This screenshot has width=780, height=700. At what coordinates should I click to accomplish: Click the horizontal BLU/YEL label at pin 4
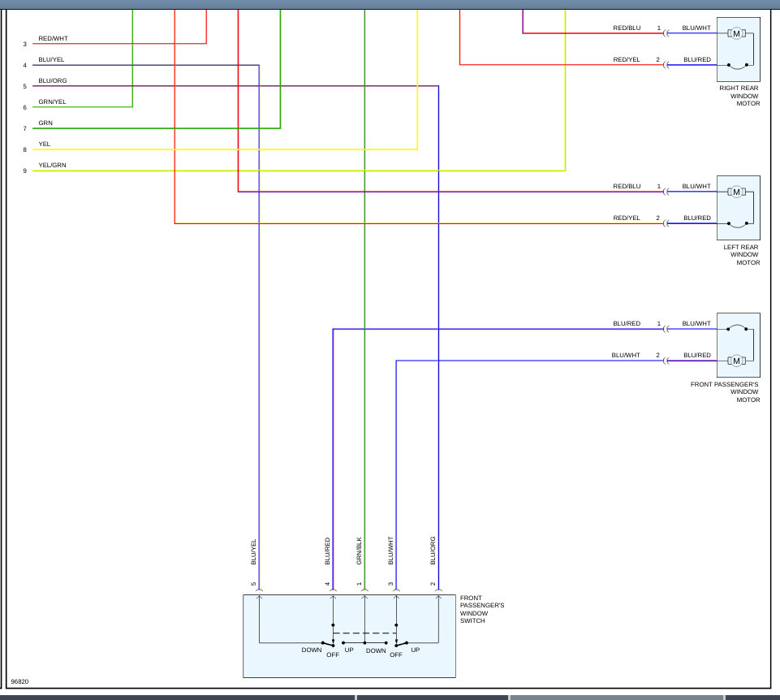[51, 59]
